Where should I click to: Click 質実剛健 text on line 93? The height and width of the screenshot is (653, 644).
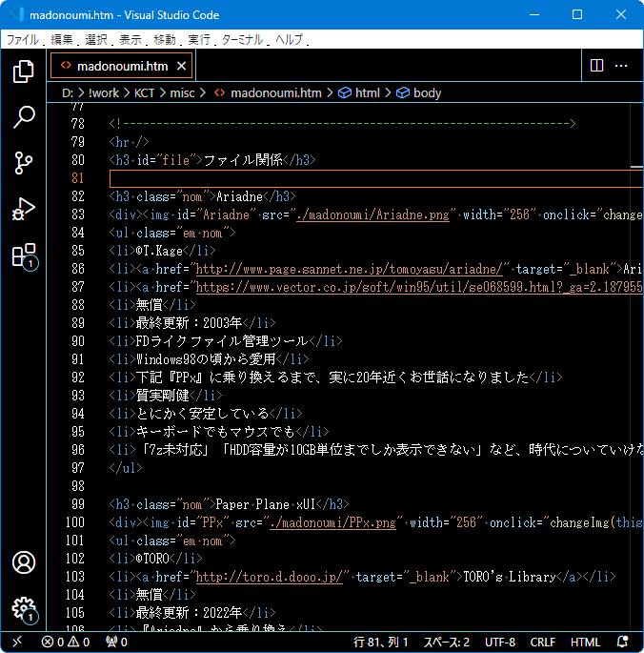162,396
